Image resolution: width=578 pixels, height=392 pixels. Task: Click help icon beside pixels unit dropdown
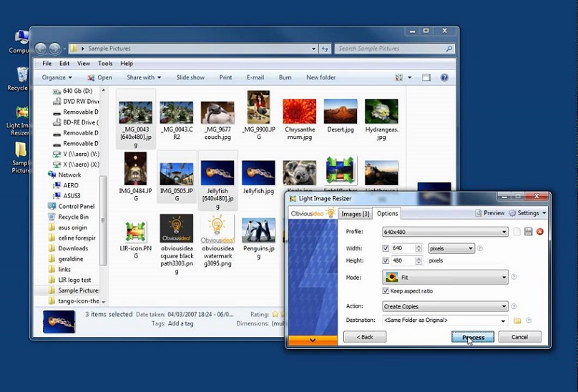(x=480, y=248)
